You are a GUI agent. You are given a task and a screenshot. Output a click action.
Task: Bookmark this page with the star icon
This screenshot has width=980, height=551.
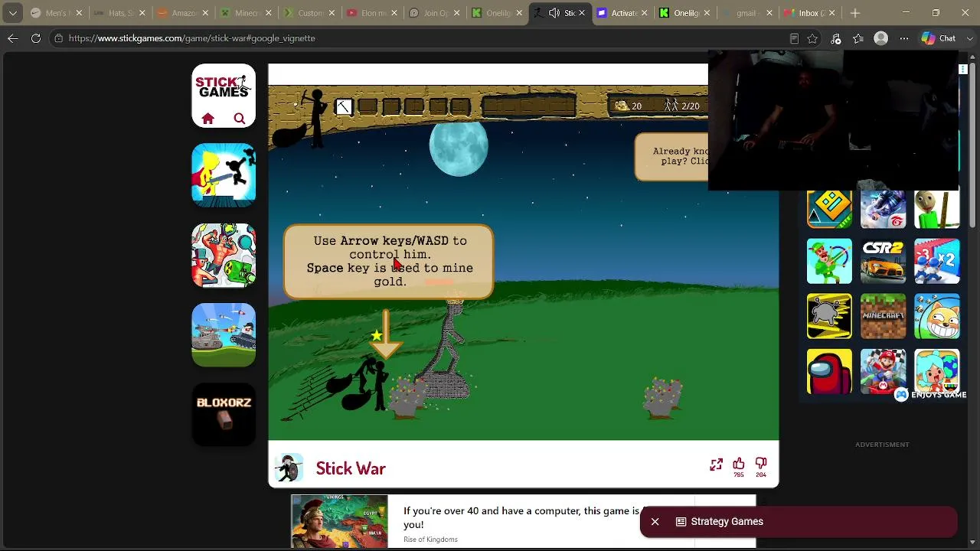click(812, 38)
